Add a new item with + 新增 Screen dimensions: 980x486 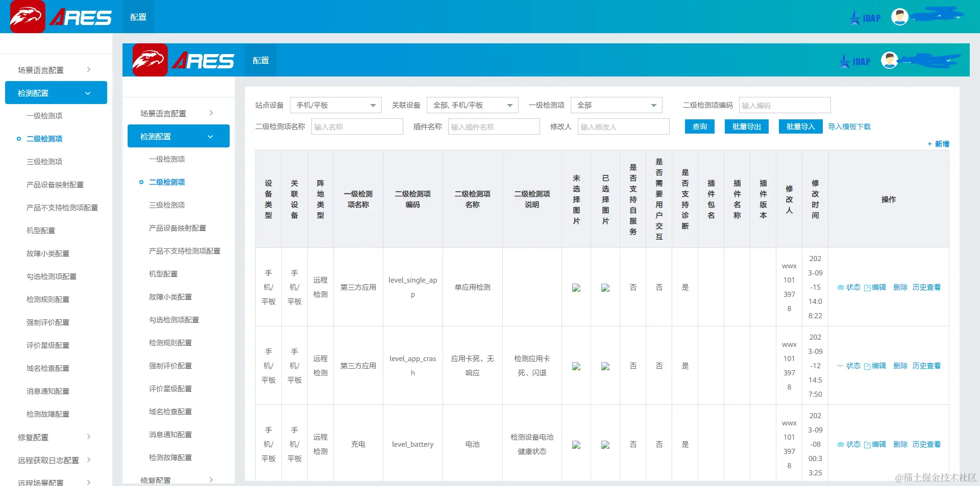[938, 144]
